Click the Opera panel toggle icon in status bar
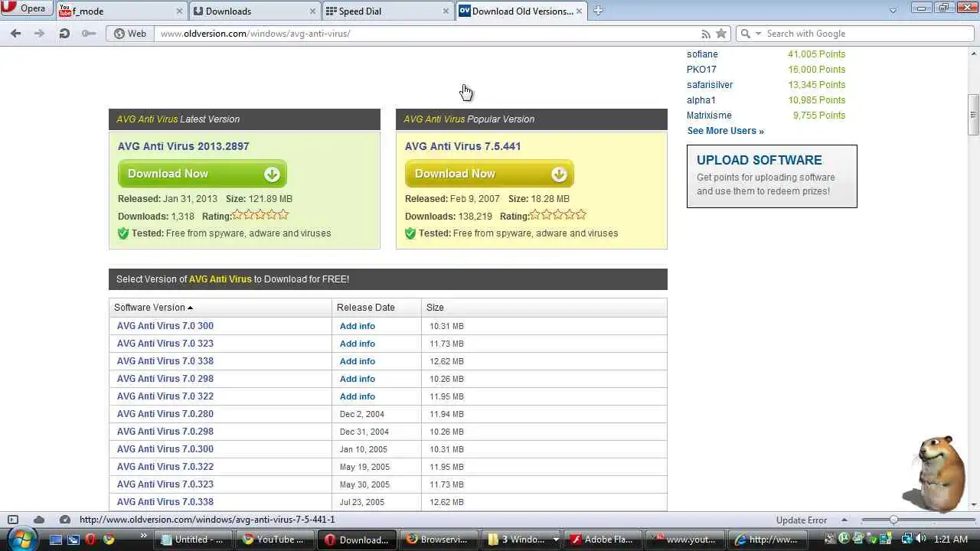This screenshot has height=551, width=980. coord(13,520)
